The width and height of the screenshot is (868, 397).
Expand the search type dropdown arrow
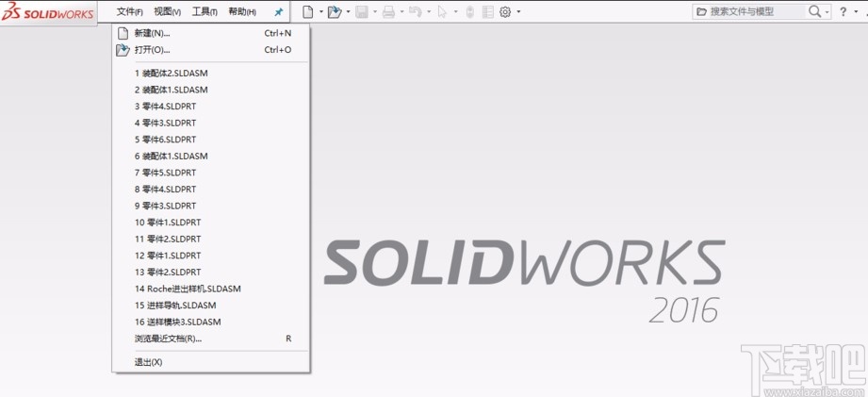pyautogui.click(x=827, y=11)
